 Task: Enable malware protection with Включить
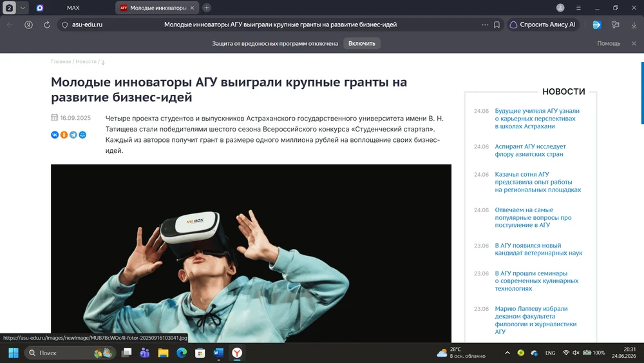362,43
